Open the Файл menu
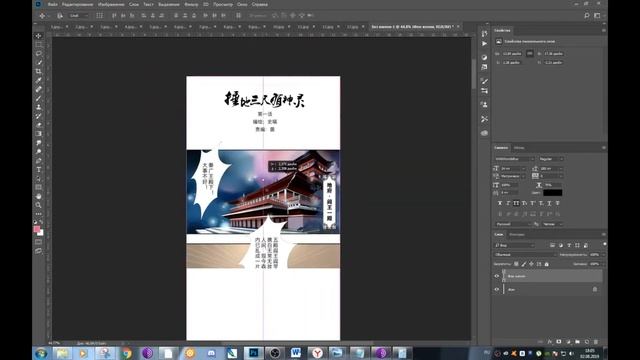 coord(53,4)
